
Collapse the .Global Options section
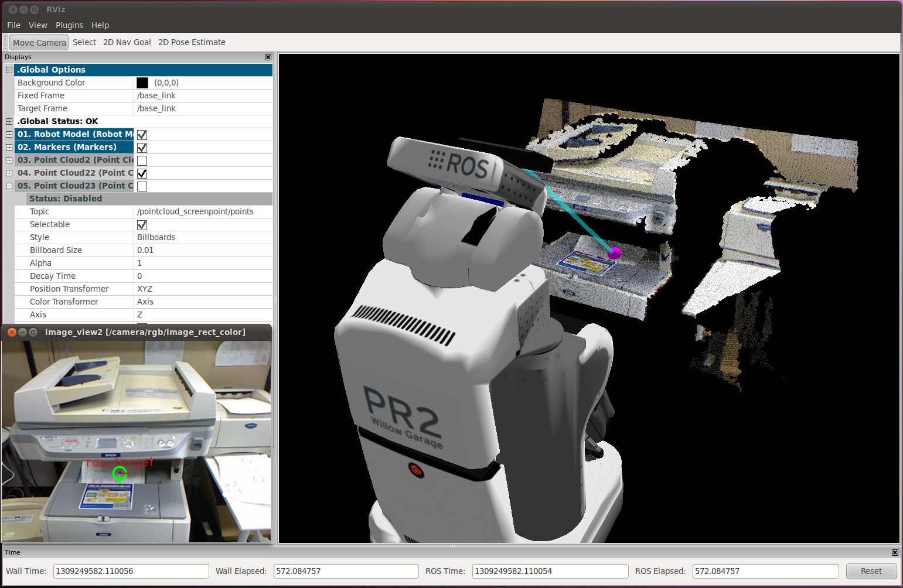(x=9, y=70)
